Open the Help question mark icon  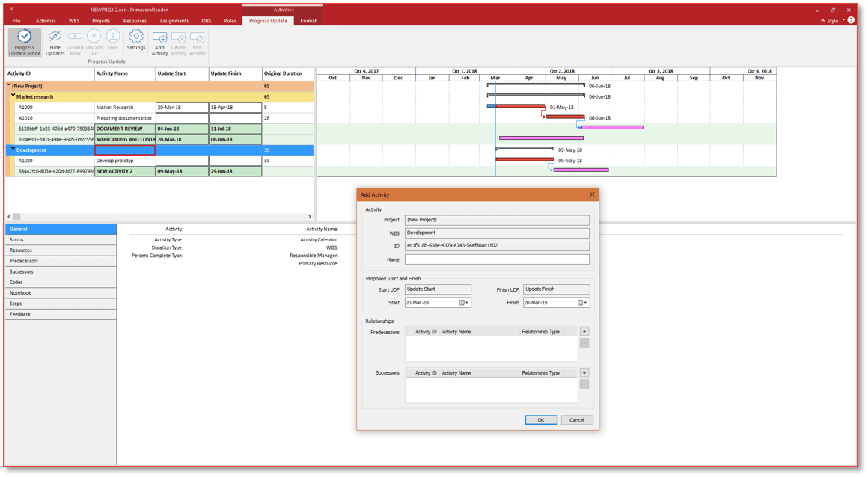851,20
